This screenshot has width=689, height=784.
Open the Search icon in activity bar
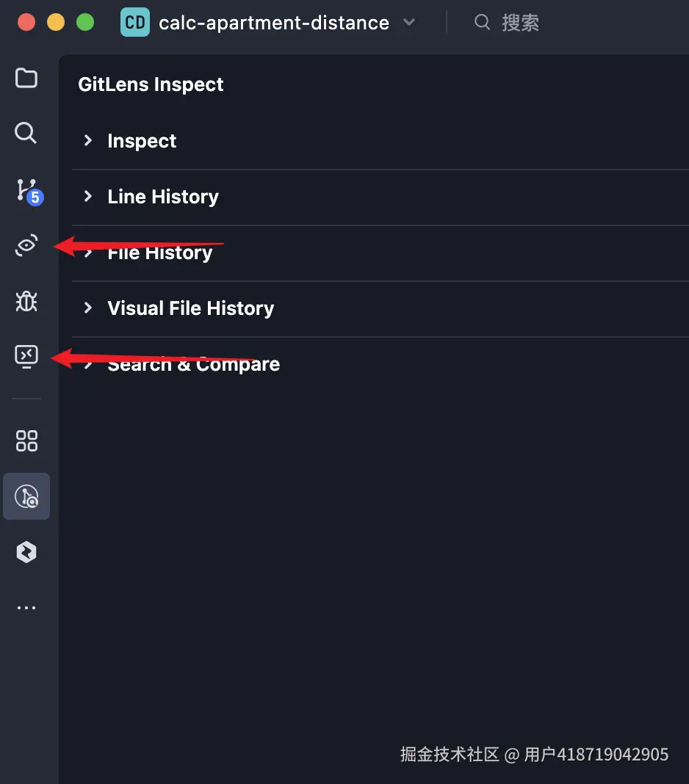pos(26,133)
